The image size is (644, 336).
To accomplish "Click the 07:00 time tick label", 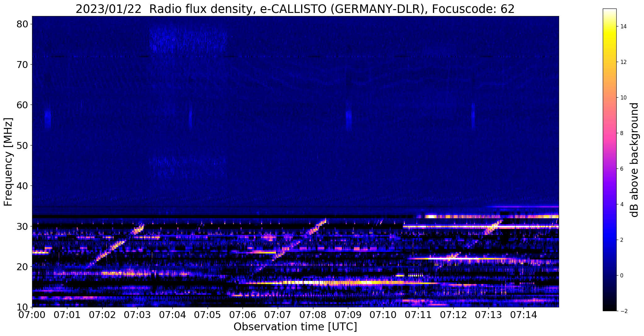I will 32,314.
